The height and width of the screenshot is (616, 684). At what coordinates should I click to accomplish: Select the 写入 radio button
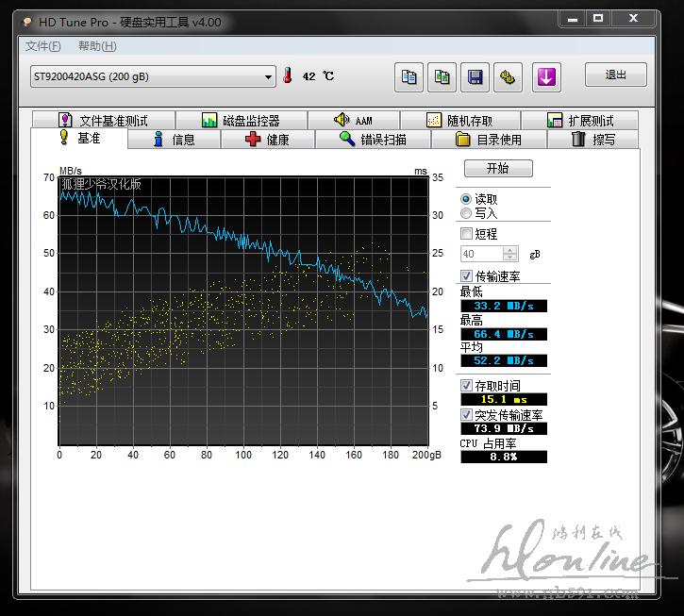coord(466,213)
